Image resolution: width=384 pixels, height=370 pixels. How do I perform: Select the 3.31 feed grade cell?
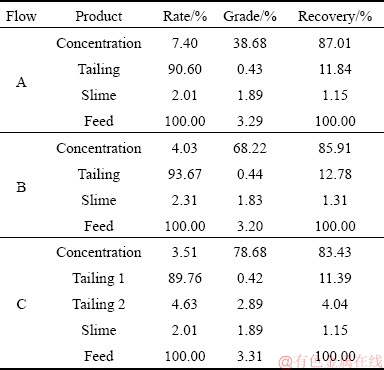(250, 356)
